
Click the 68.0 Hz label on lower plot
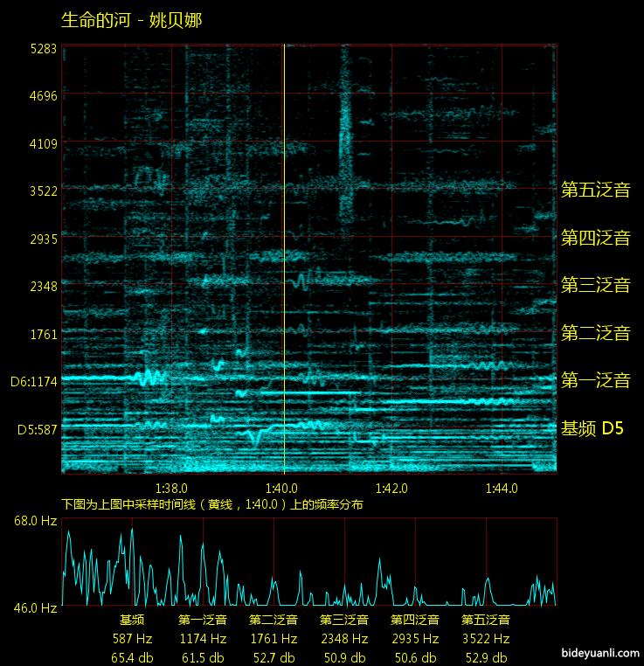(35, 521)
